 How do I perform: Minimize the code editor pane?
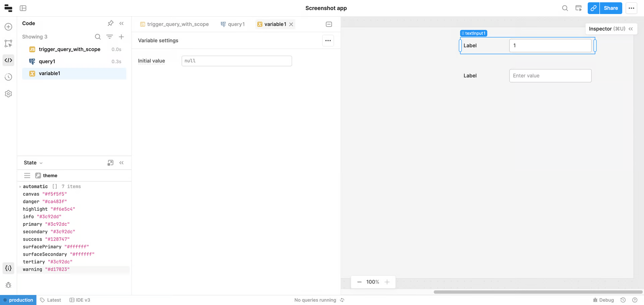click(329, 24)
